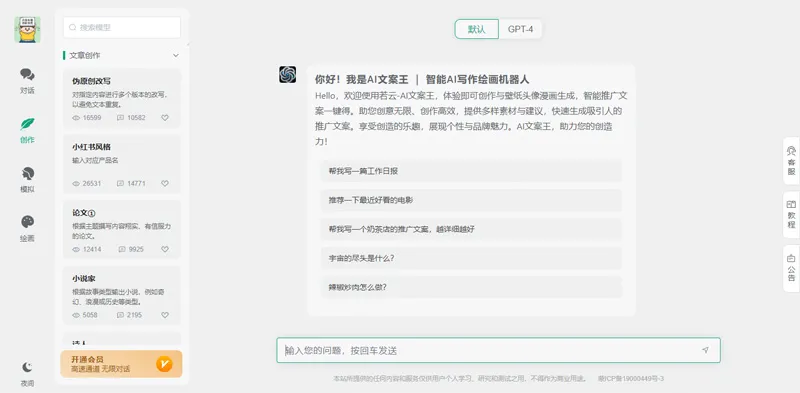Click the AI bot avatar icon

click(x=287, y=75)
